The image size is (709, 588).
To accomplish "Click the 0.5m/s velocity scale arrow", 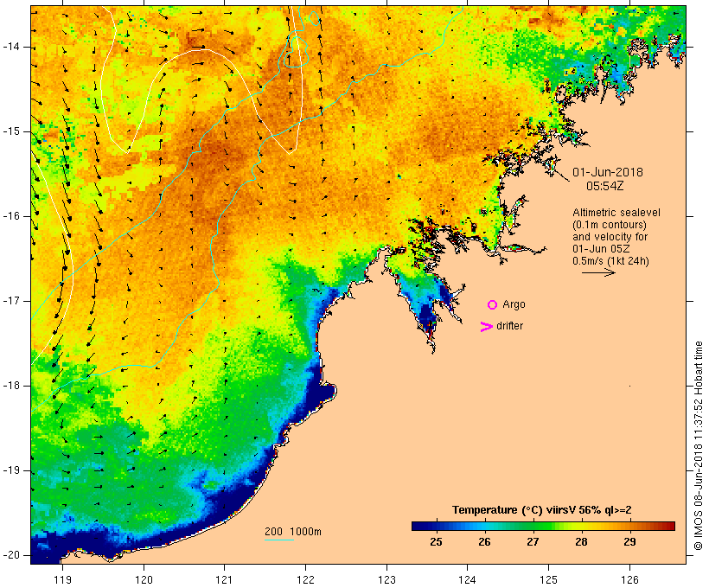I will pyautogui.click(x=598, y=272).
